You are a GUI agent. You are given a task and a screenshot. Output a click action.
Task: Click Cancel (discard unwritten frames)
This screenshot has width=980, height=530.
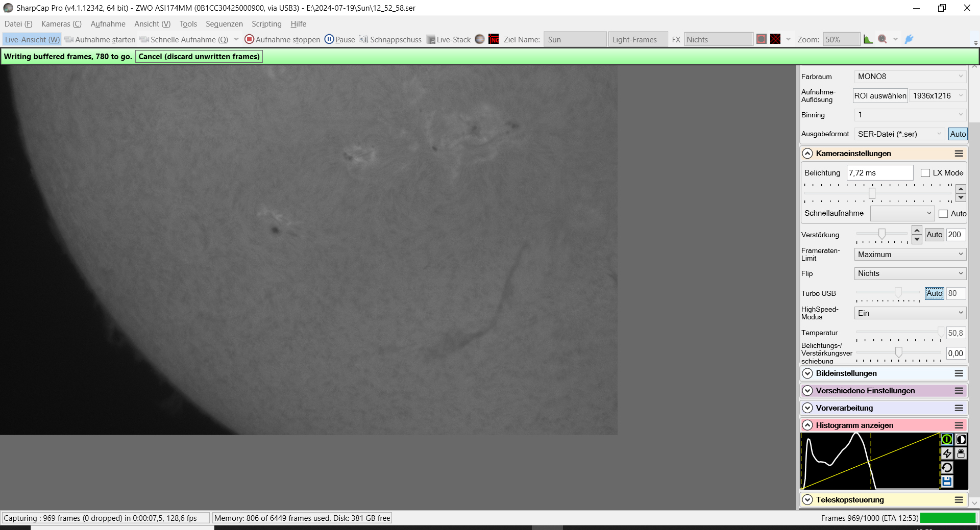(199, 57)
